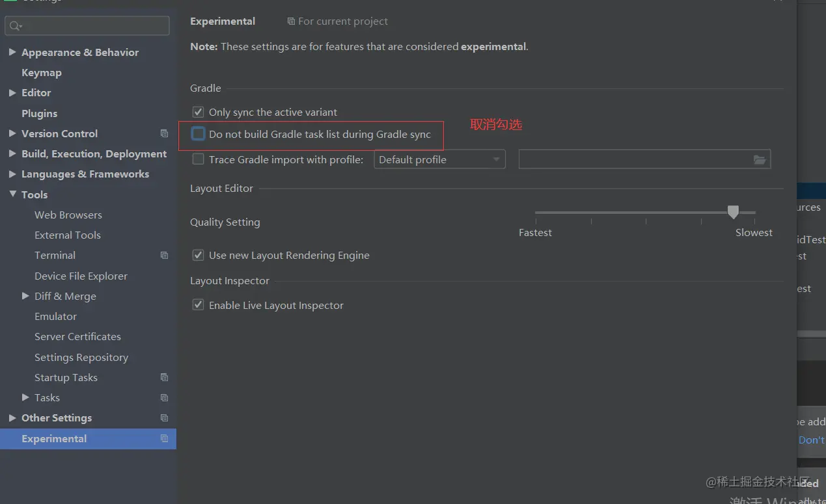Click the project-scope icon beside Terminal
This screenshot has height=504, width=826.
click(164, 256)
